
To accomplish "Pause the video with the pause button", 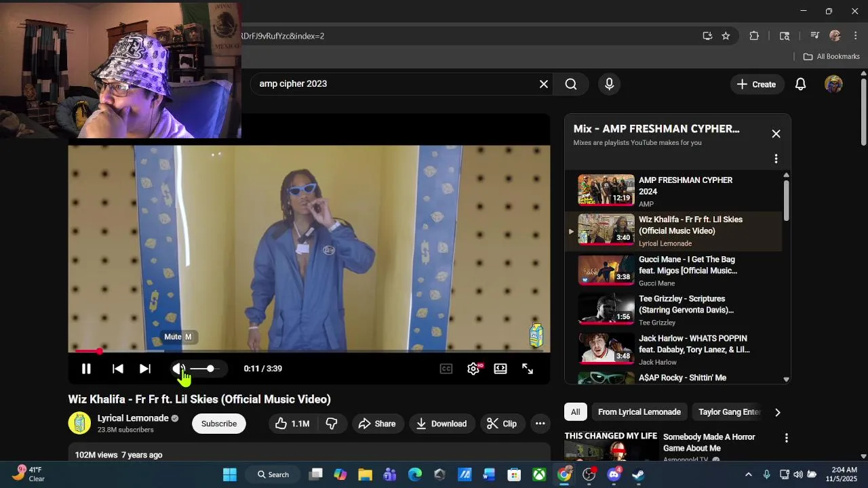I will [86, 369].
